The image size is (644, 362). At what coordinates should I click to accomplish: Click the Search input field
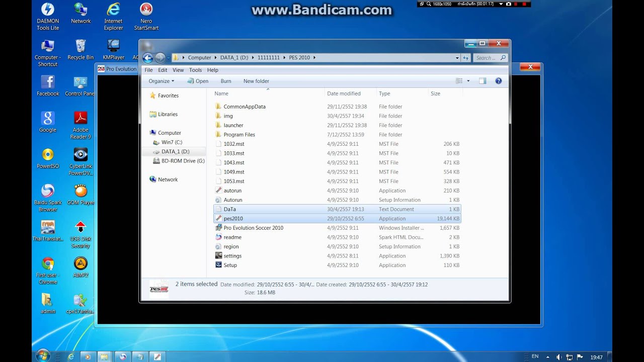pos(491,58)
